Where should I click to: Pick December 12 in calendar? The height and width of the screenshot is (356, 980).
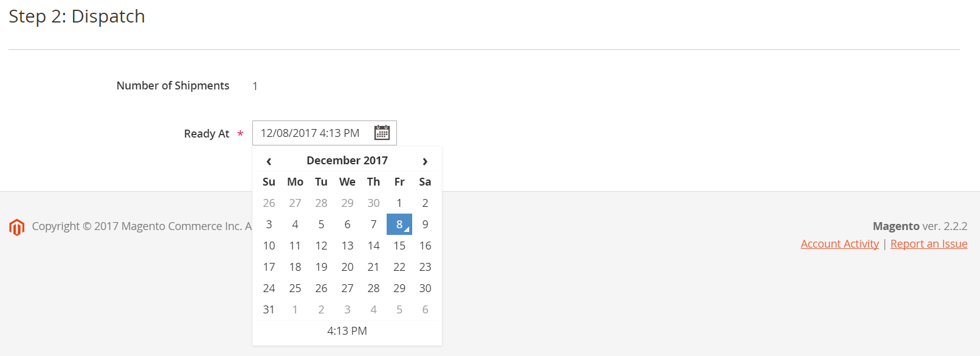pyautogui.click(x=321, y=246)
